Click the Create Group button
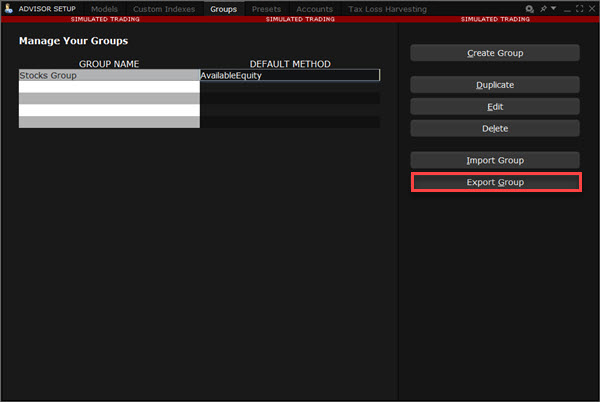This screenshot has height=402, width=600. (495, 53)
